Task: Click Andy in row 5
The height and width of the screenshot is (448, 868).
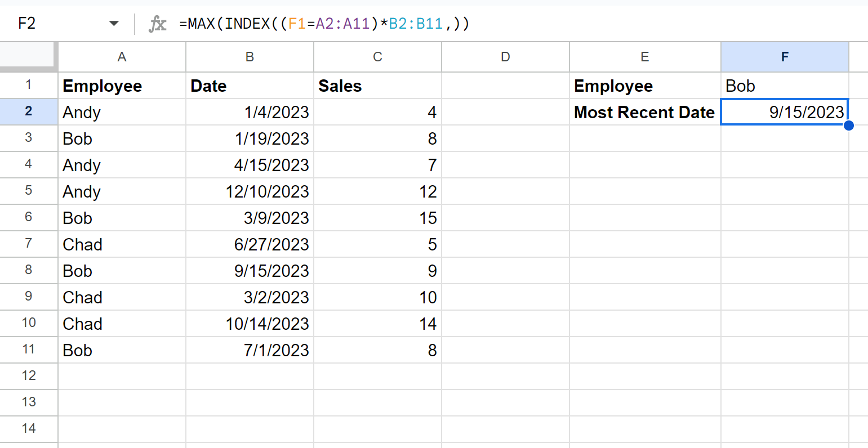Action: [122, 191]
